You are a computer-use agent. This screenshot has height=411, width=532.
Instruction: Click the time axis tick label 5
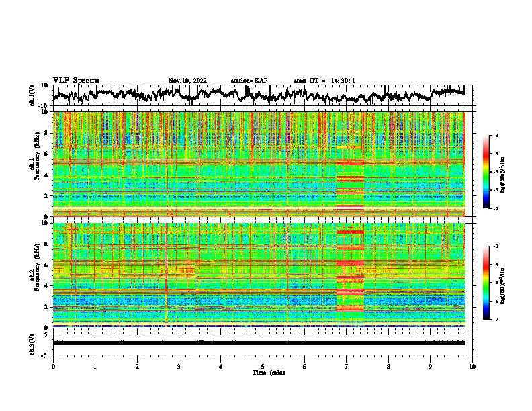[x=263, y=367]
